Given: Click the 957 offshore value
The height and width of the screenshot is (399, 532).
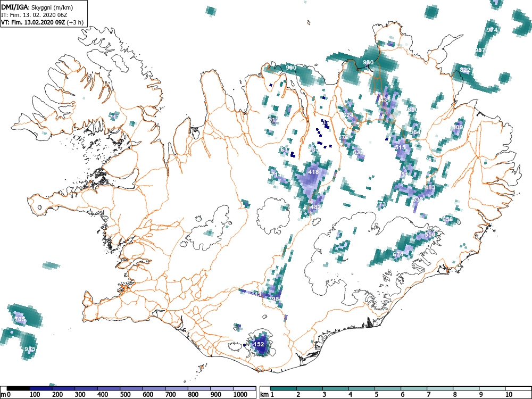Looking at the screenshot, I should (480, 50).
